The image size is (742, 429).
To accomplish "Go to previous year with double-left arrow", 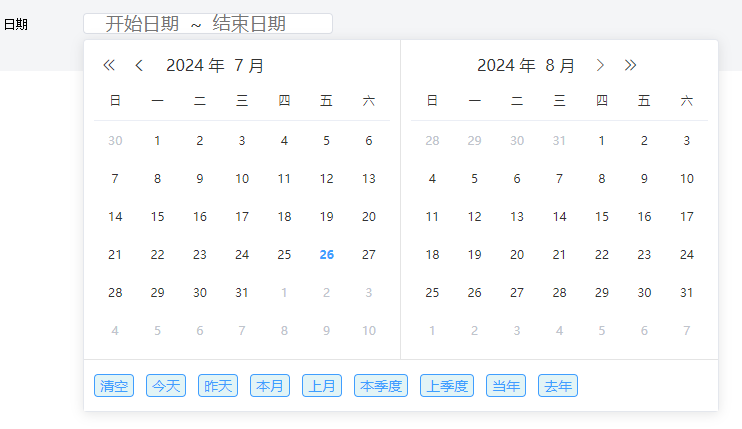I will coord(109,65).
